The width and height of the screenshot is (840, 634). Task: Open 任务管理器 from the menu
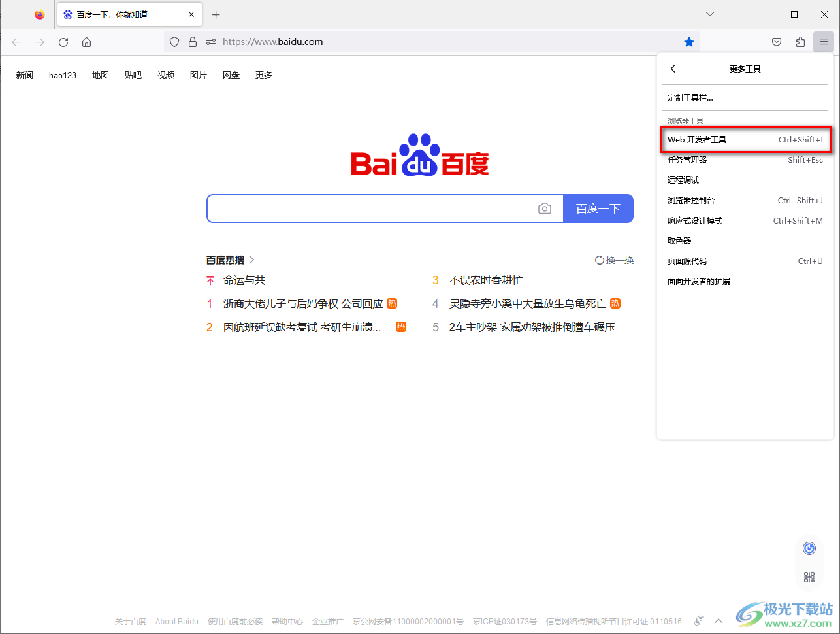click(x=745, y=159)
